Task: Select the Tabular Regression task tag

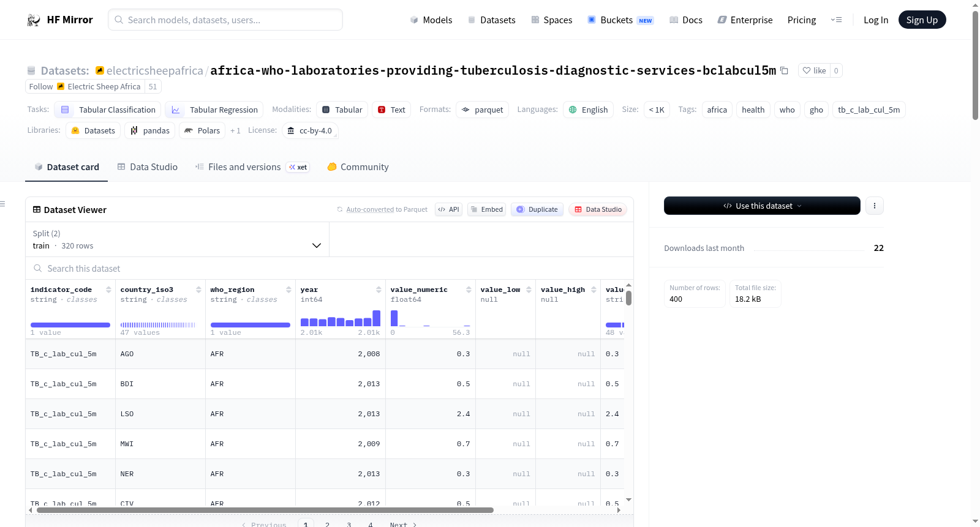Action: click(214, 110)
